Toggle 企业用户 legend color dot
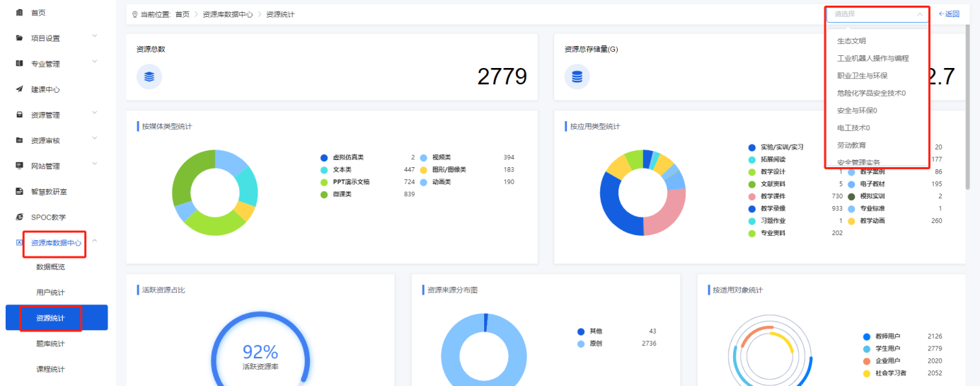The width and height of the screenshot is (980, 386). point(867,361)
